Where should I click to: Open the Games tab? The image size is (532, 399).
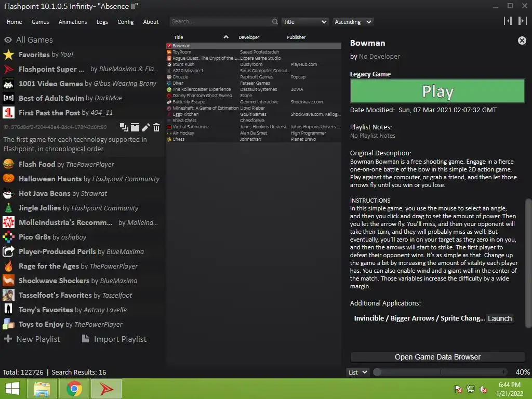(40, 22)
